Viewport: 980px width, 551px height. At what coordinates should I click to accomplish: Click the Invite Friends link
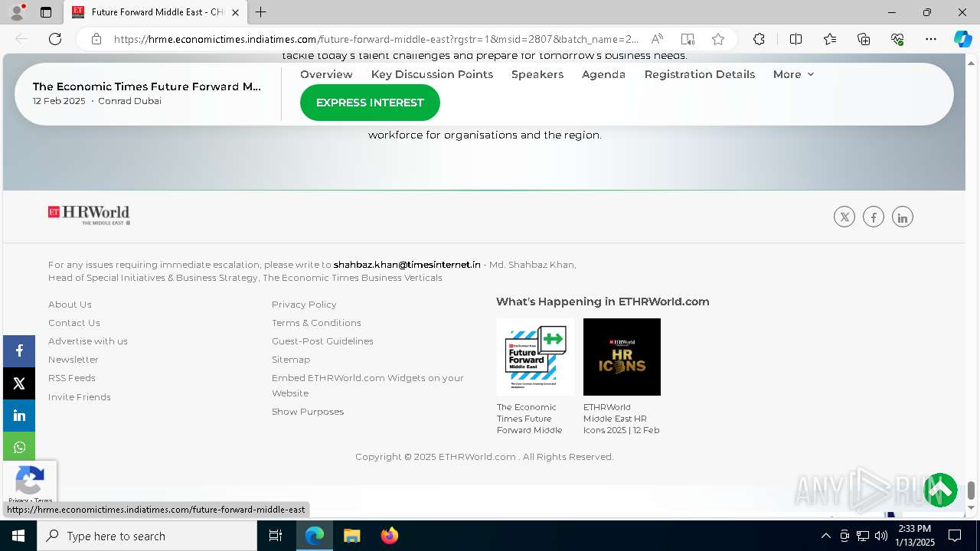click(80, 397)
